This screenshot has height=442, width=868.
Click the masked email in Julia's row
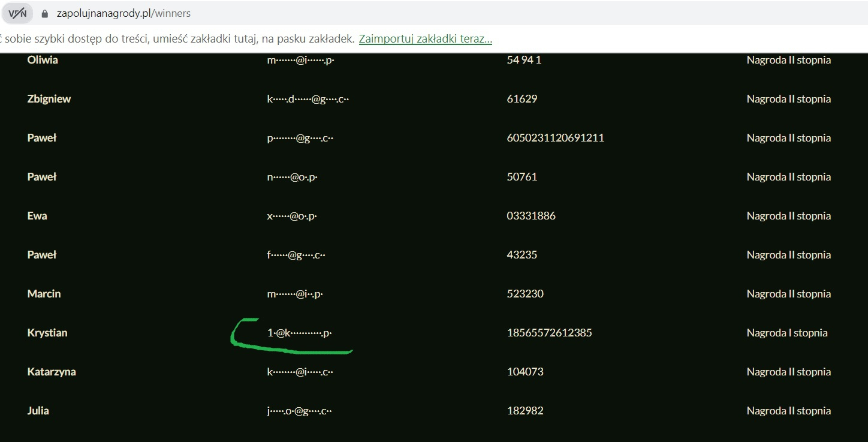click(299, 411)
